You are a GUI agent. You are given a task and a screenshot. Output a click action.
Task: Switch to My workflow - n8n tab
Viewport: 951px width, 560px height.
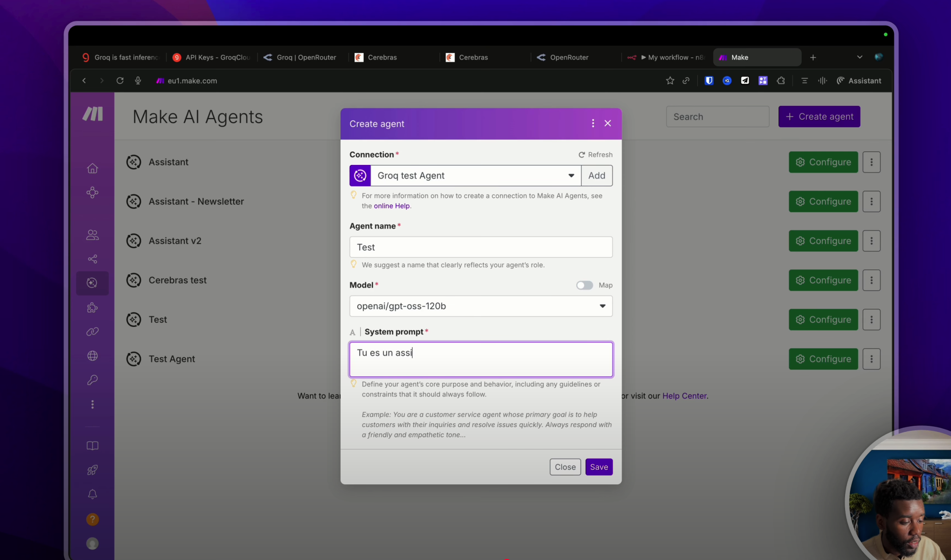coord(666,58)
